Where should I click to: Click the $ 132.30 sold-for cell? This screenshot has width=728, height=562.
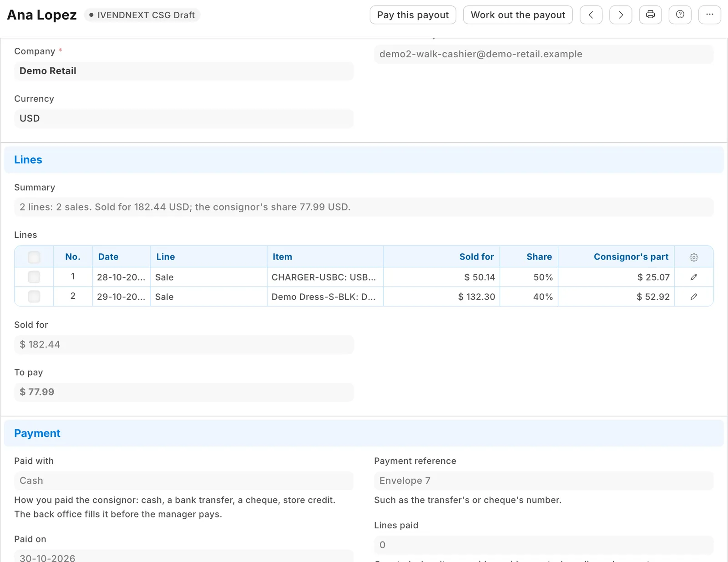(442, 296)
